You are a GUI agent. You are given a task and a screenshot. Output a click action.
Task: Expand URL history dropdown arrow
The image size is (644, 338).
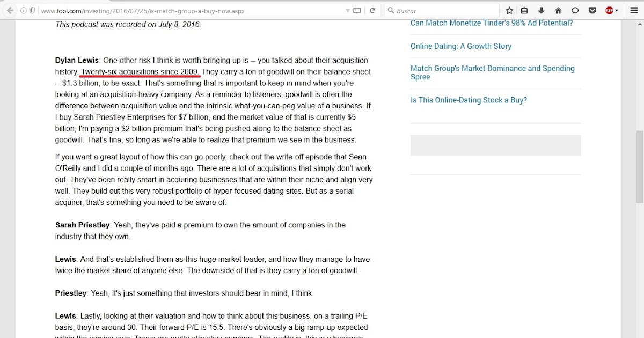pos(348,11)
